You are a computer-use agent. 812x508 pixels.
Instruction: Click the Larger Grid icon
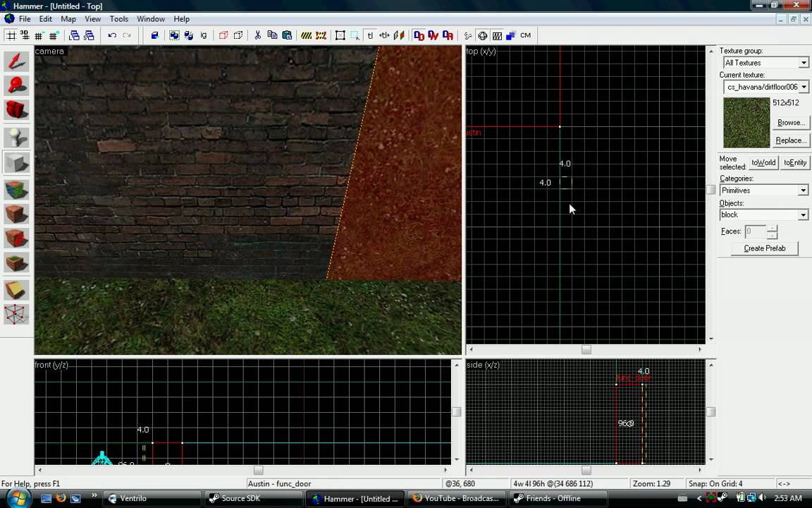pos(54,35)
